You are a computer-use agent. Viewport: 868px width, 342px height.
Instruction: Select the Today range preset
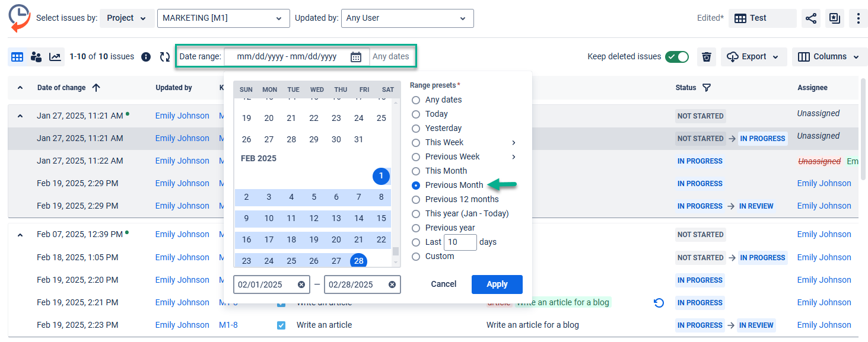[x=416, y=114]
